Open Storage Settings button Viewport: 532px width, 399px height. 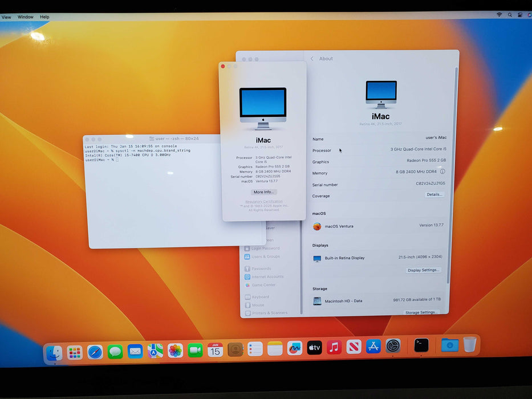click(x=421, y=312)
